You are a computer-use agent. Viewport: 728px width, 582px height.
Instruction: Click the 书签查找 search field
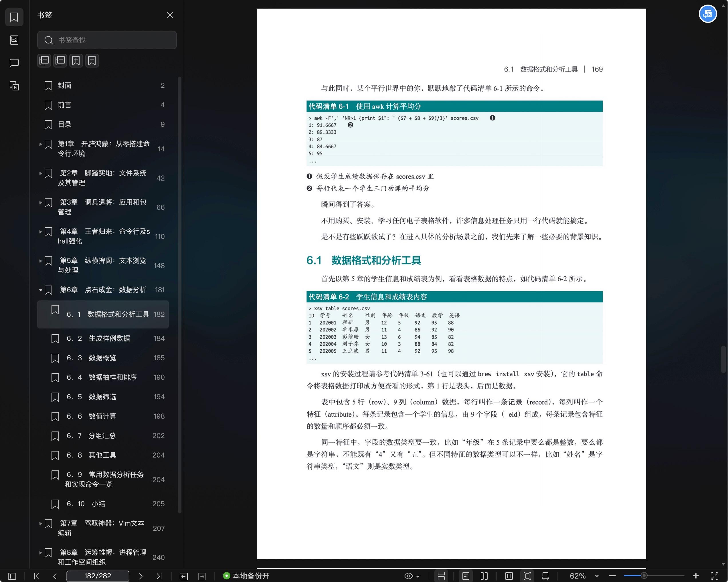[107, 40]
